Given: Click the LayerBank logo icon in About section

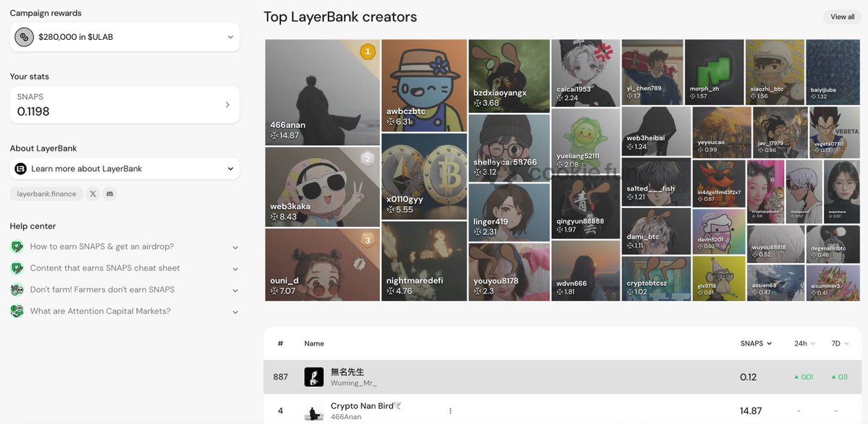Looking at the screenshot, I should click(x=20, y=168).
